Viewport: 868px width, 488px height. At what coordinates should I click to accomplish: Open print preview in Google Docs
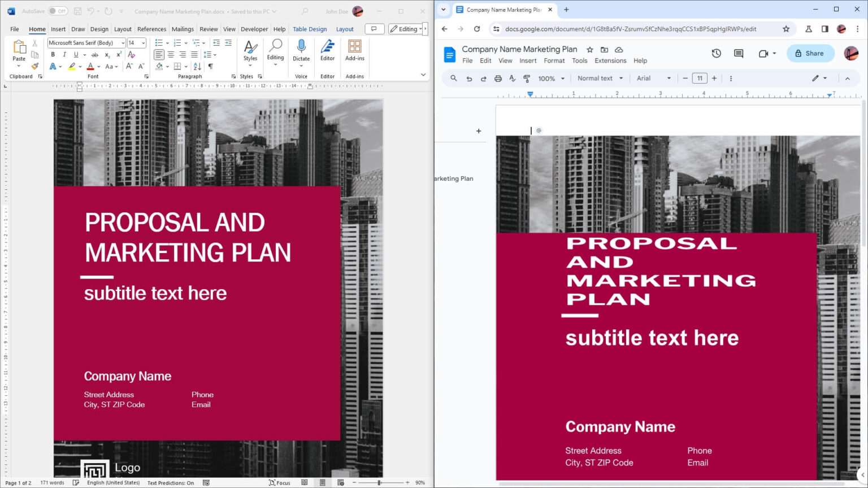click(x=498, y=79)
